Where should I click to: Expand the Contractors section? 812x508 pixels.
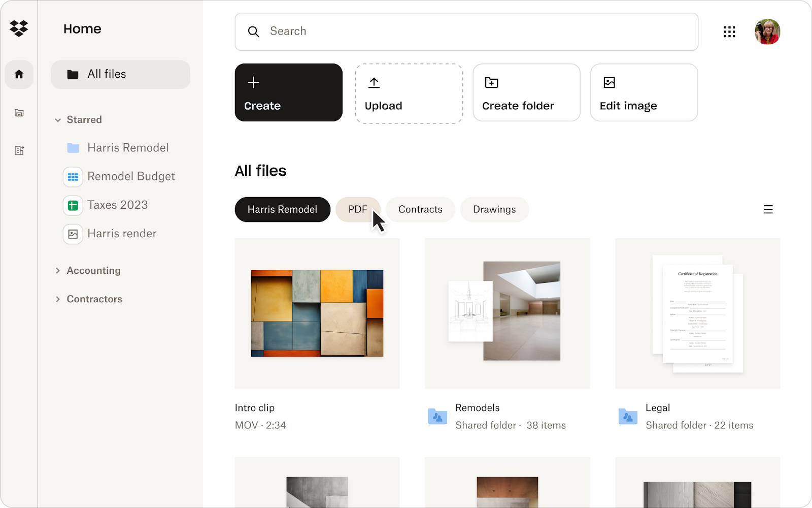[58, 299]
